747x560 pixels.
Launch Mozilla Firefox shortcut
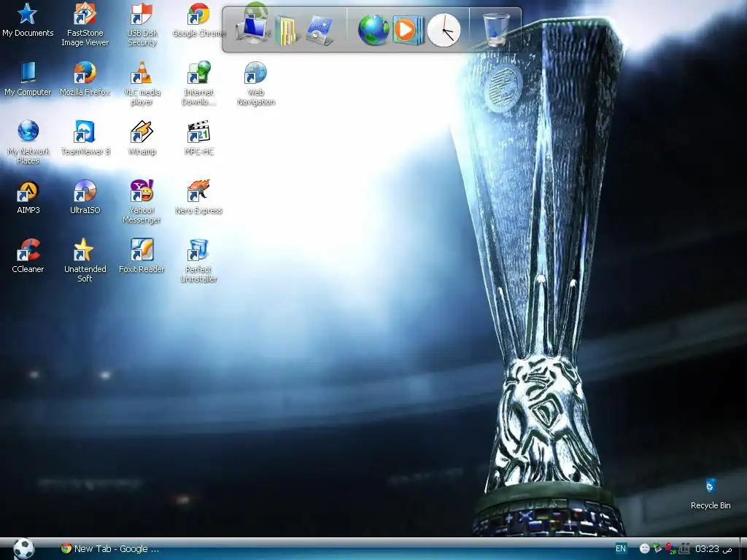[85, 79]
